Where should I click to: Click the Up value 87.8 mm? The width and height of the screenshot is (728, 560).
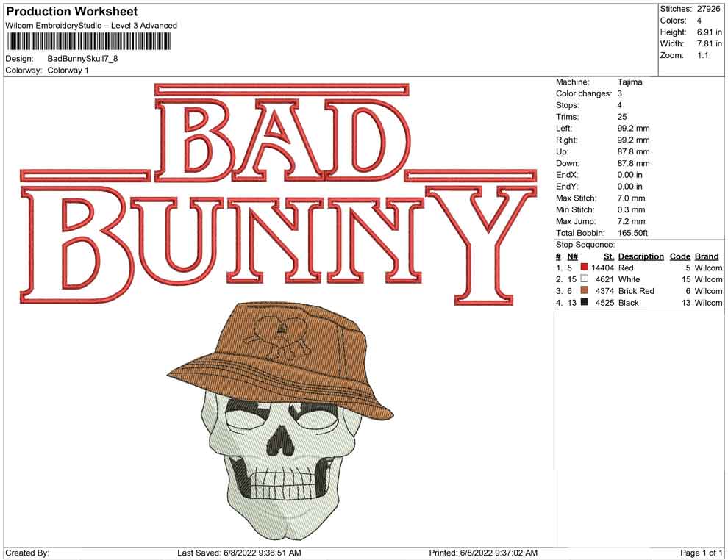tap(633, 151)
